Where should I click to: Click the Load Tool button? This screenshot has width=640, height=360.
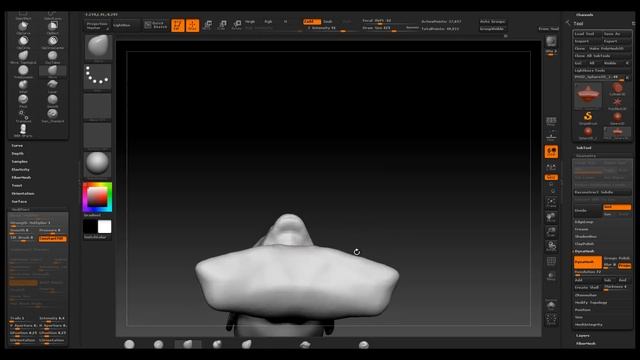click(587, 34)
